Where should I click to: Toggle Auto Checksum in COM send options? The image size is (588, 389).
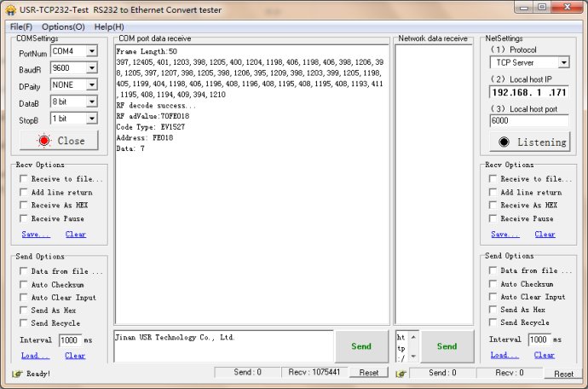(24, 284)
